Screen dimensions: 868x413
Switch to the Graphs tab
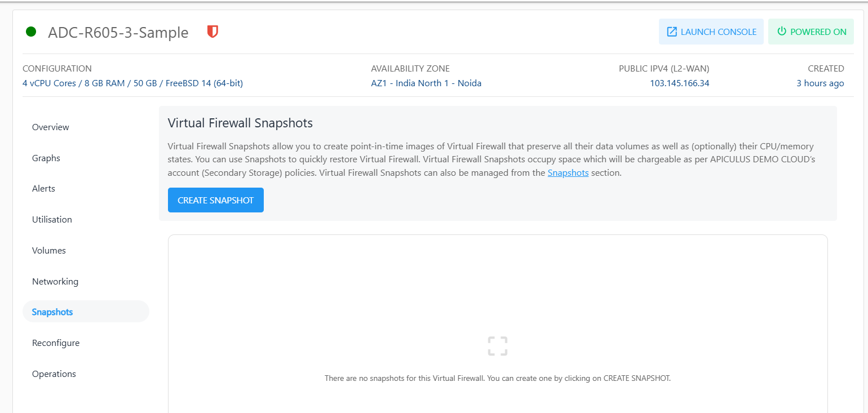point(46,158)
